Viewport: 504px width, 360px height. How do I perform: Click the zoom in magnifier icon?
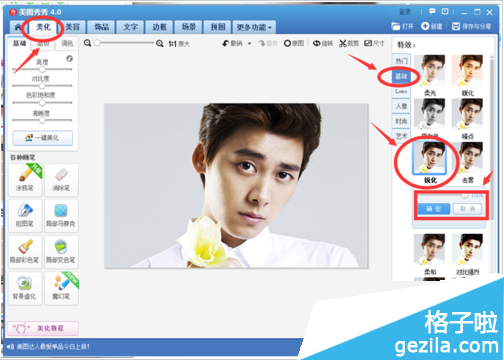(160, 43)
